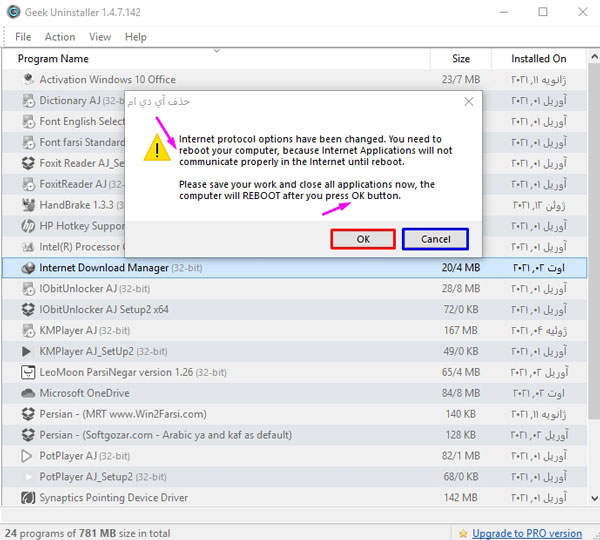Click the HP Hotkey Support icon
Image resolution: width=600 pixels, height=540 pixels.
click(x=28, y=226)
